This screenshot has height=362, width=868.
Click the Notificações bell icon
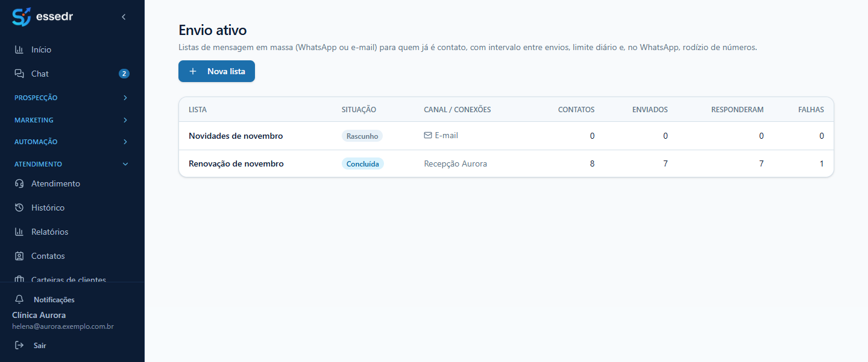(19, 299)
